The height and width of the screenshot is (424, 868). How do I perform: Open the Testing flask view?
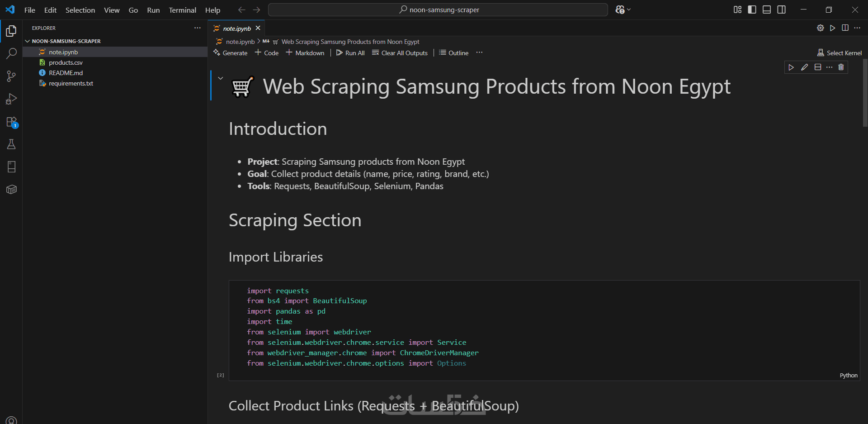point(11,144)
